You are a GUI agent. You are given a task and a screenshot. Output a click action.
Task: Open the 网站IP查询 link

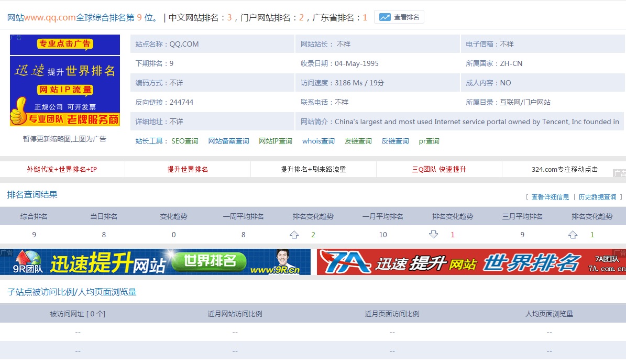[276, 141]
